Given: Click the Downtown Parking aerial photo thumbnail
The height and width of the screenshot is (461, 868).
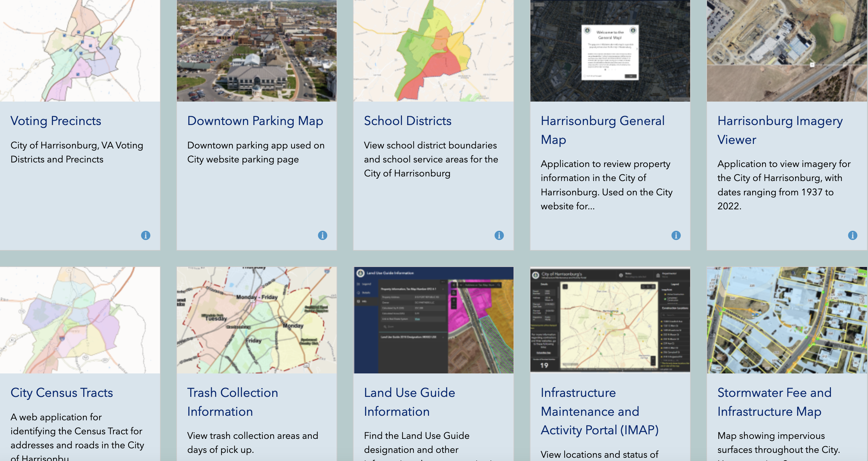Looking at the screenshot, I should (x=257, y=50).
